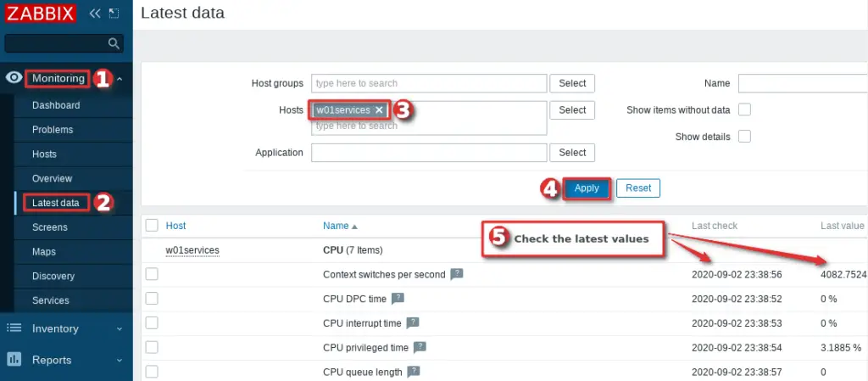Viewport: 868px width, 381px height.
Task: Click into the Application input field
Action: click(x=428, y=153)
